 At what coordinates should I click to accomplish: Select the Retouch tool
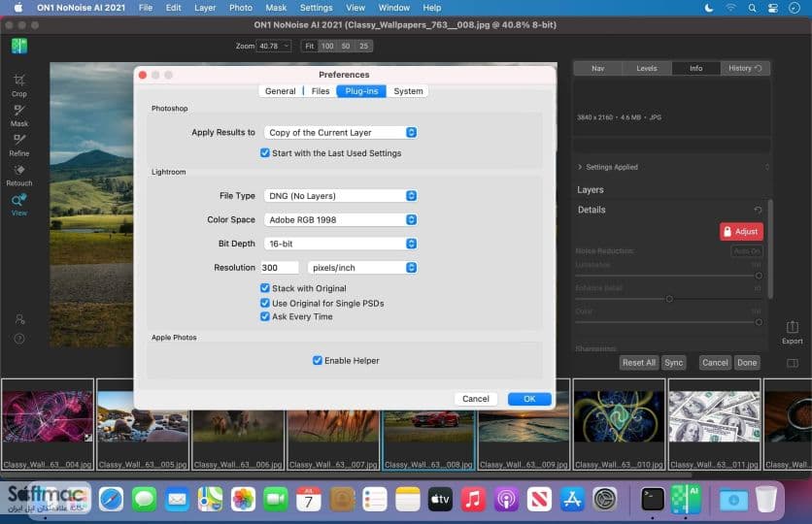click(19, 176)
